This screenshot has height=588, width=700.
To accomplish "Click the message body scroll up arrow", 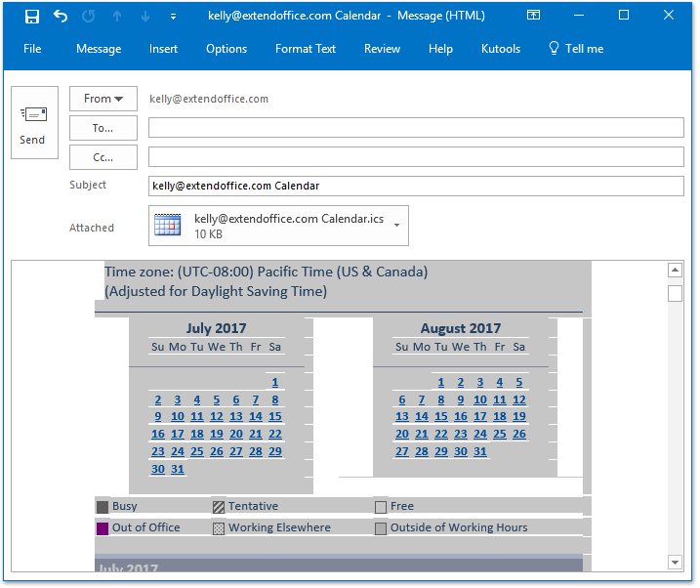I will click(675, 271).
